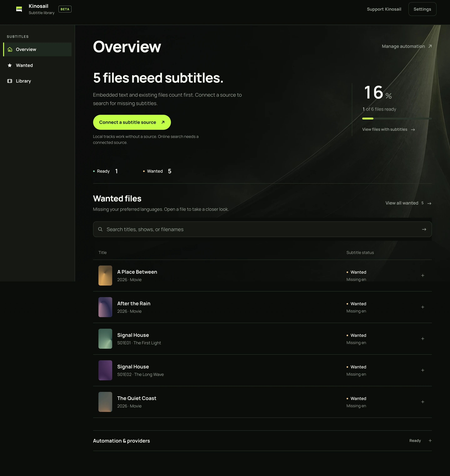450x476 pixels.
Task: Focus the search titles input field
Action: (262, 229)
